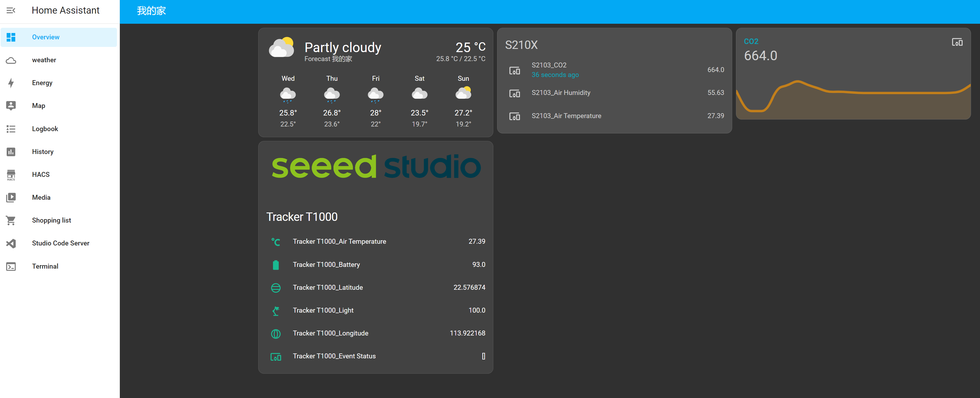Click the Home Assistant sidebar title

pos(65,10)
